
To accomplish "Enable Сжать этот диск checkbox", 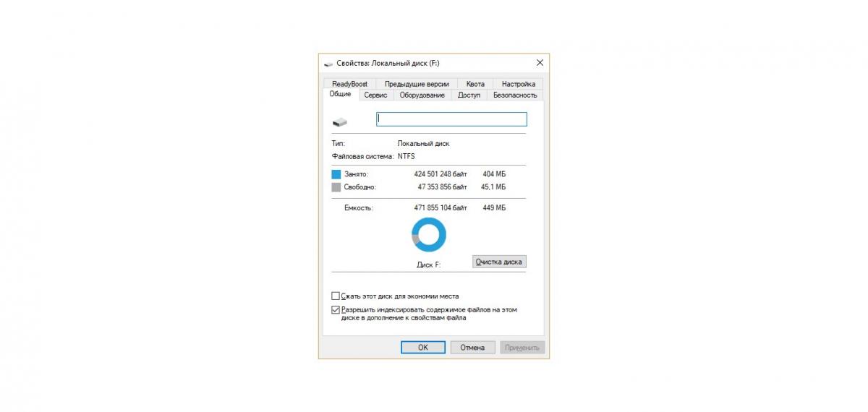I will click(335, 296).
